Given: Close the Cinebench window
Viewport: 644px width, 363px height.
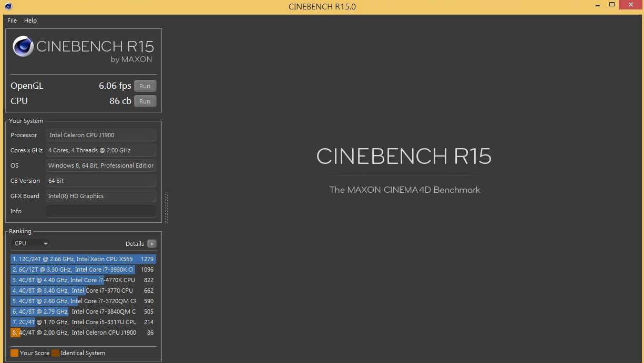Looking at the screenshot, I should (631, 5).
